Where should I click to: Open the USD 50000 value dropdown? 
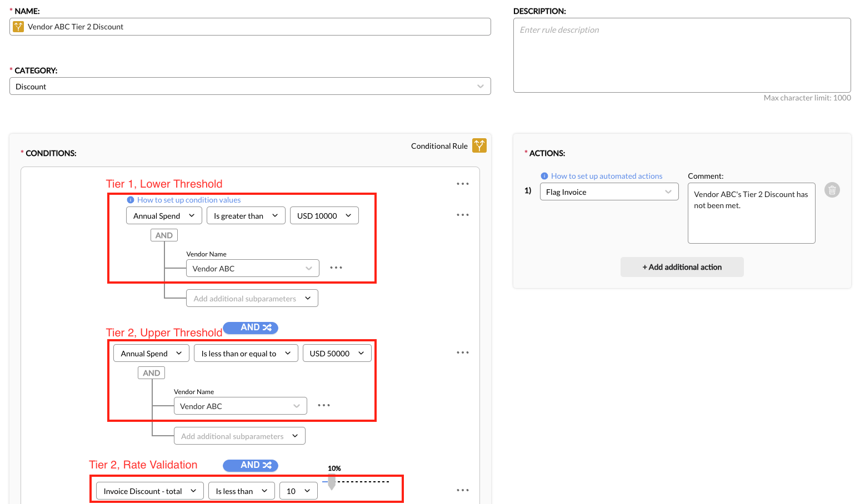pyautogui.click(x=337, y=354)
